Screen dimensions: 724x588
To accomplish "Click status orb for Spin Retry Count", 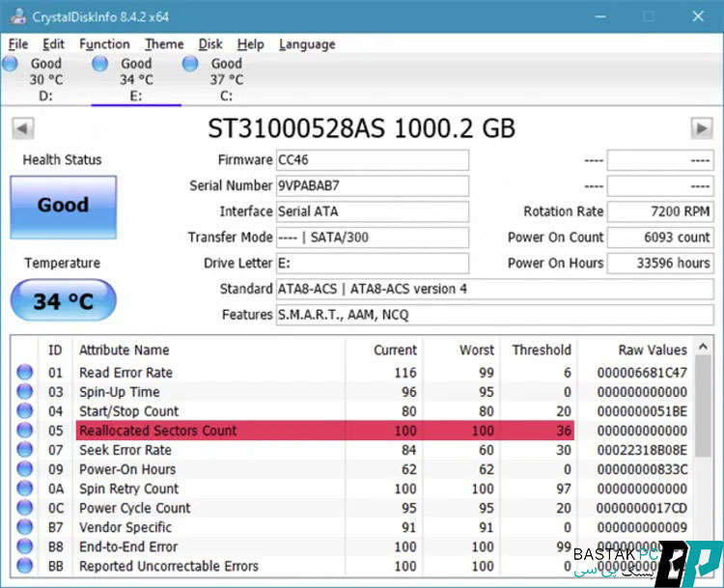I will coord(25,489).
